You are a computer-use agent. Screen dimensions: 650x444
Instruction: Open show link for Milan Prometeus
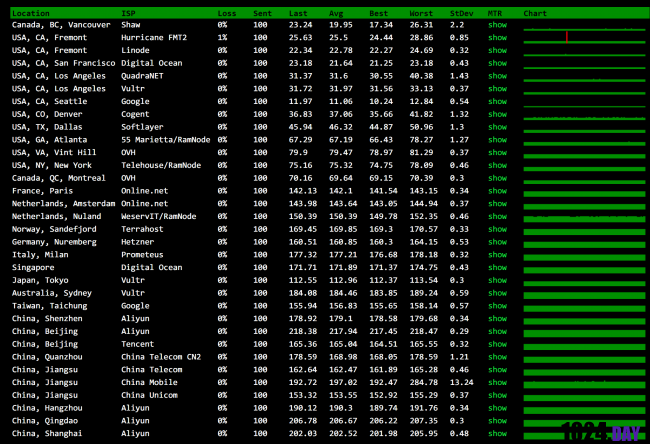[x=497, y=255]
